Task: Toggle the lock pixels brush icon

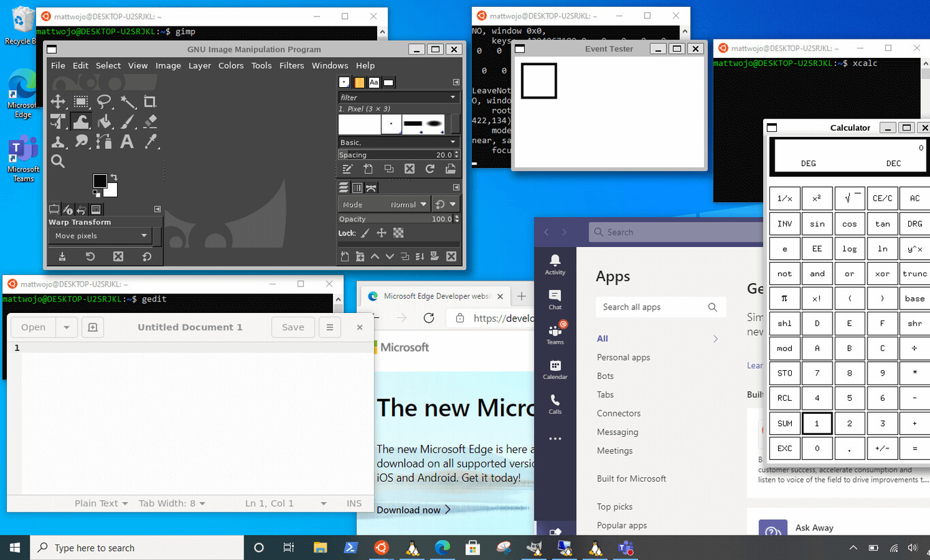Action: [364, 233]
